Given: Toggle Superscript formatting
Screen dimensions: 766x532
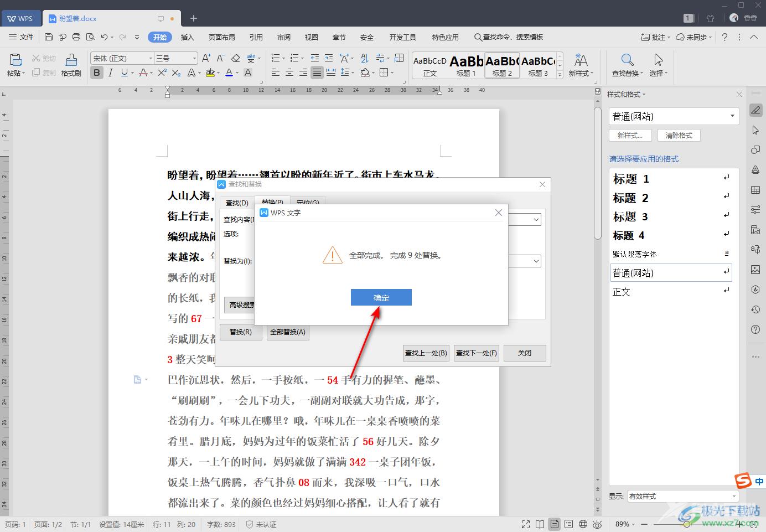Looking at the screenshot, I should pos(162,73).
